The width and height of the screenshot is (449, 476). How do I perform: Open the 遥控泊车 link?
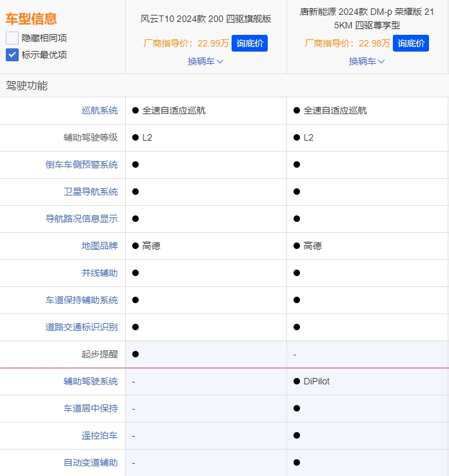coord(99,435)
